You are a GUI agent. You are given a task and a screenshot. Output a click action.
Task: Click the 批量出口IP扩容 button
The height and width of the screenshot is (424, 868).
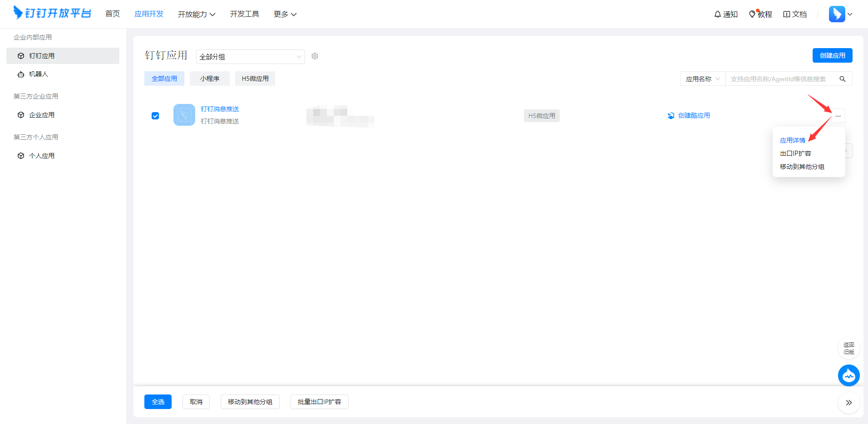[x=320, y=402]
